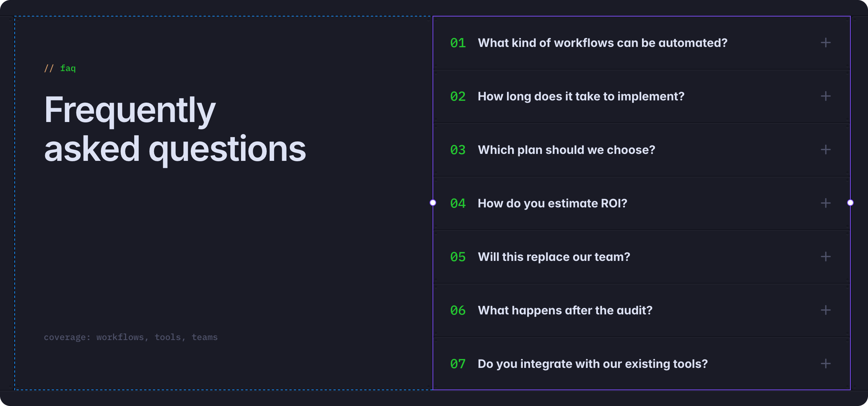Select the coverage caption text
This screenshot has height=406, width=868.
131,337
